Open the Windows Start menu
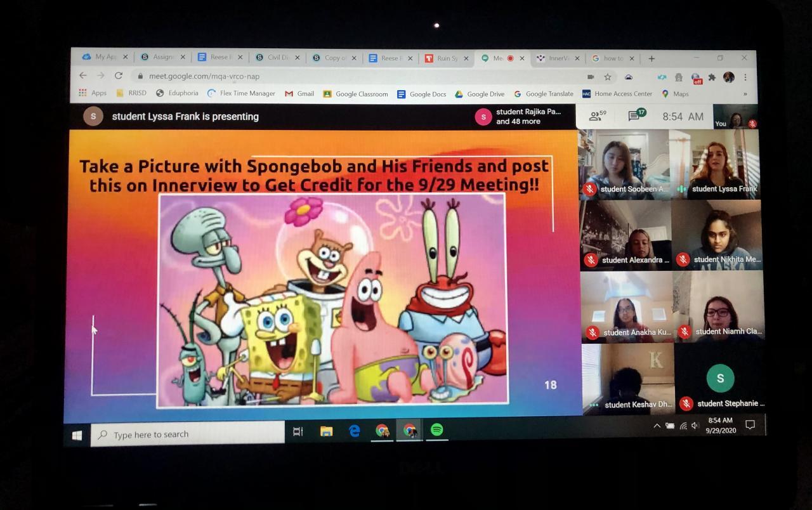 click(x=77, y=435)
